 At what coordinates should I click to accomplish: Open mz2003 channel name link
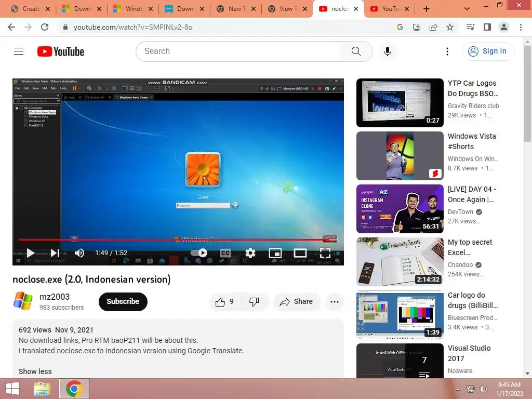(x=54, y=297)
